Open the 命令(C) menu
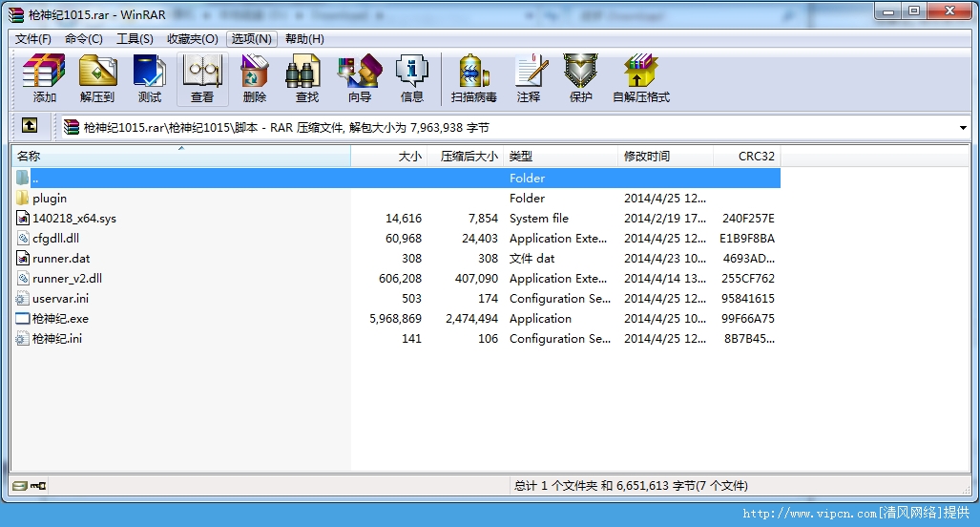The image size is (980, 527). pyautogui.click(x=84, y=39)
